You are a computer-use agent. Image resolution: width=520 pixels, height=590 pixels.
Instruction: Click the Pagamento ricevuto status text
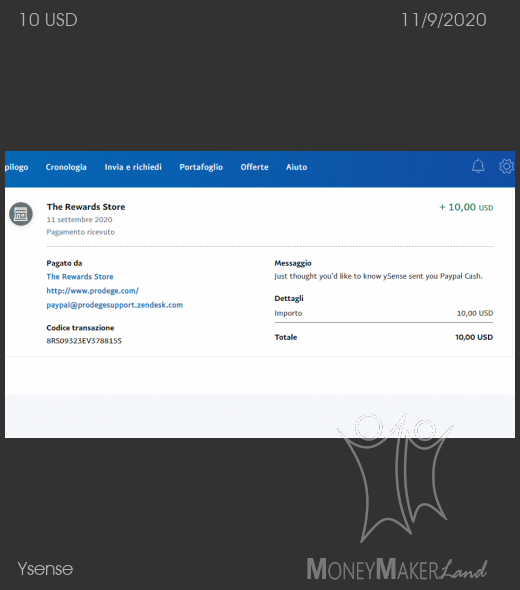(x=81, y=232)
